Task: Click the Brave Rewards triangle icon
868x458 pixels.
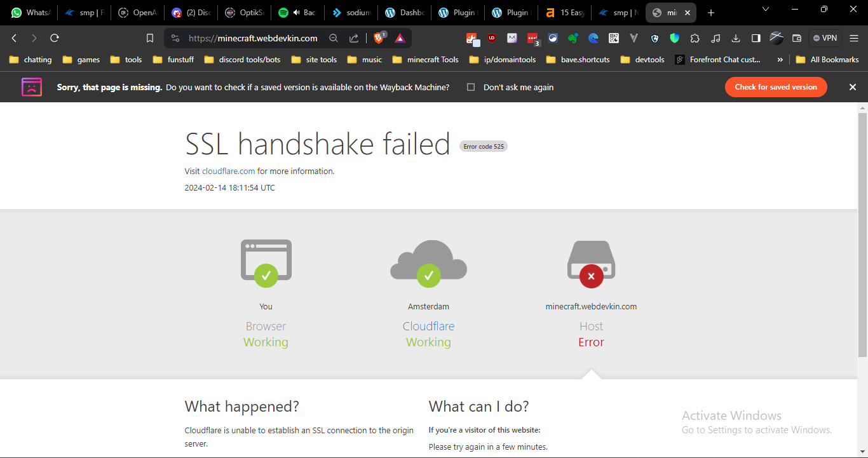Action: pos(400,38)
